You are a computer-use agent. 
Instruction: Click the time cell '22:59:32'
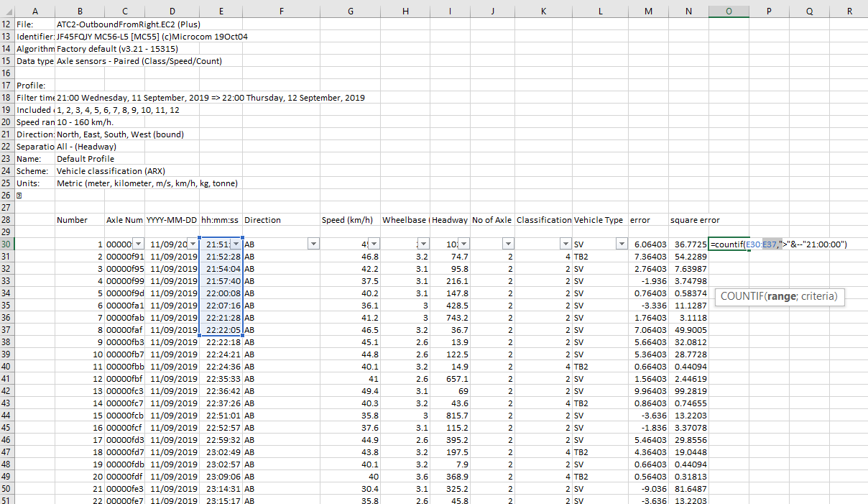223,440
